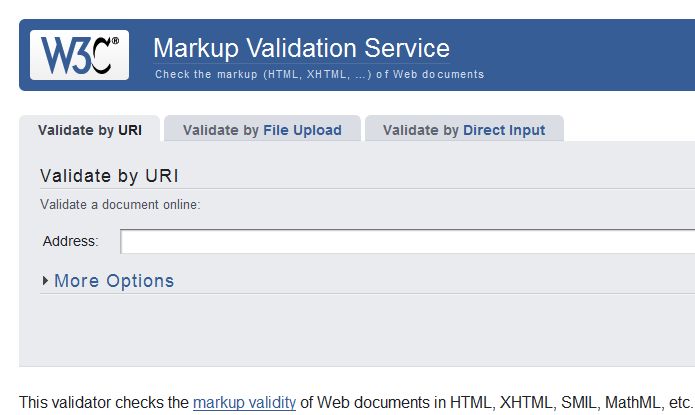
Task: Click the Markup Validation Service title
Action: coord(301,47)
